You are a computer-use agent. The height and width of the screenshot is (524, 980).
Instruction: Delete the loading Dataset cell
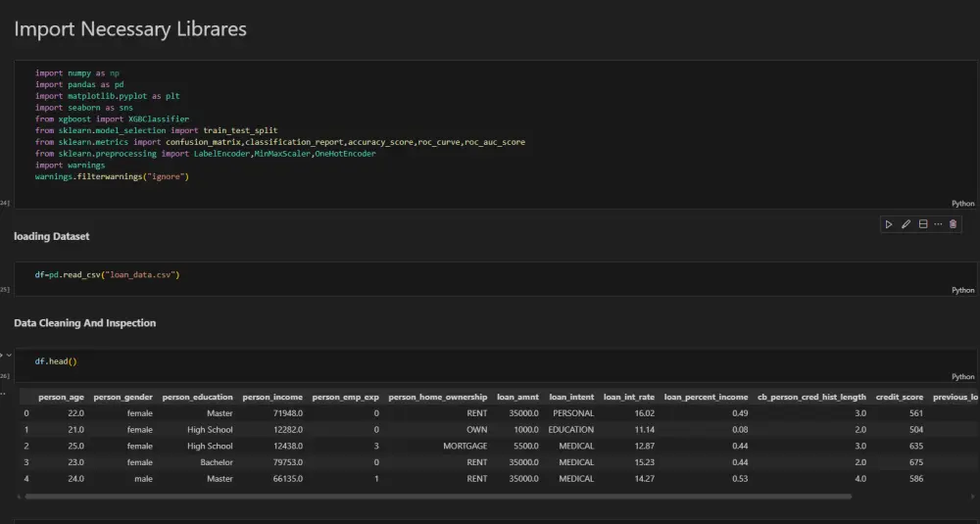[x=954, y=224]
